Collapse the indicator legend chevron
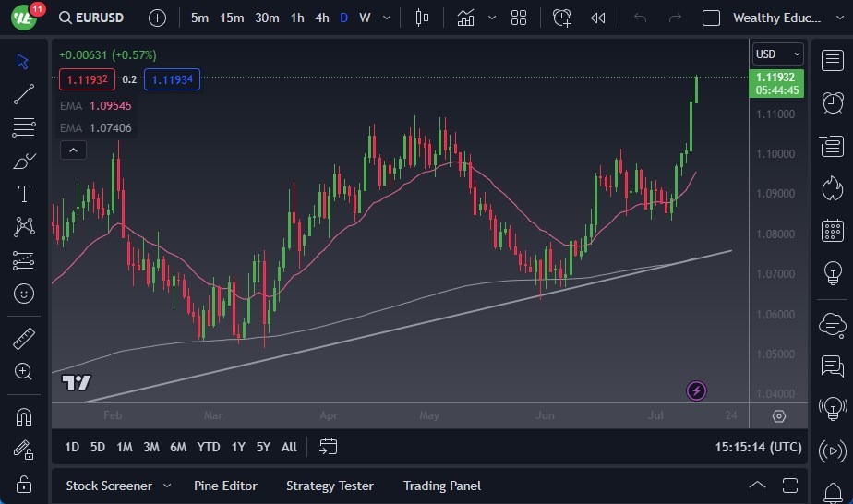Viewport: 853px width, 504px height. (x=73, y=150)
